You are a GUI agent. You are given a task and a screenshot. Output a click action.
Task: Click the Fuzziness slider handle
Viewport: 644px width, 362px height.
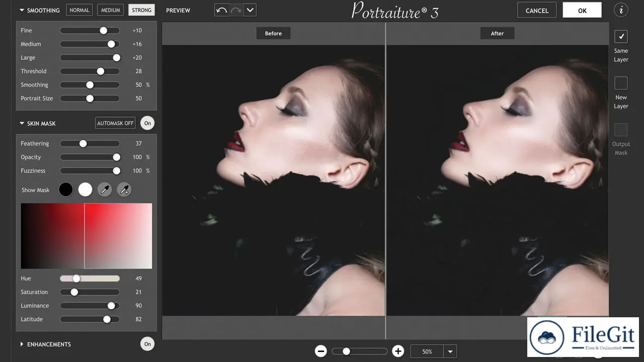[x=117, y=171]
